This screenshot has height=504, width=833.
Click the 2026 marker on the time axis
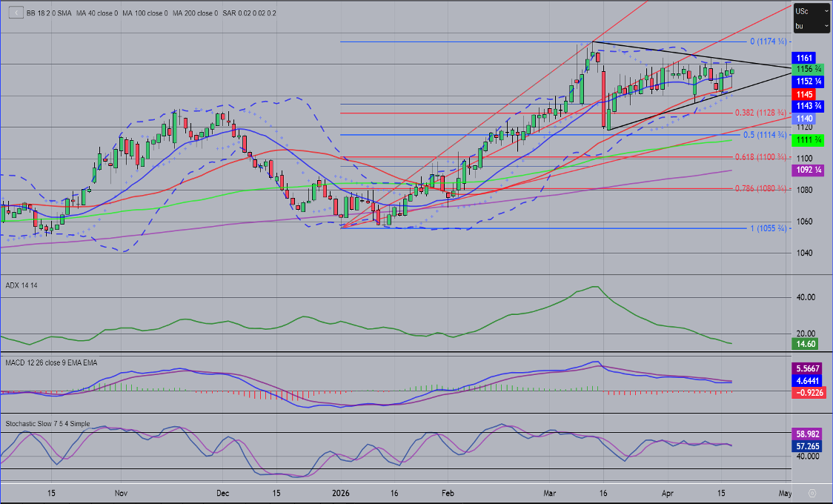tap(340, 492)
